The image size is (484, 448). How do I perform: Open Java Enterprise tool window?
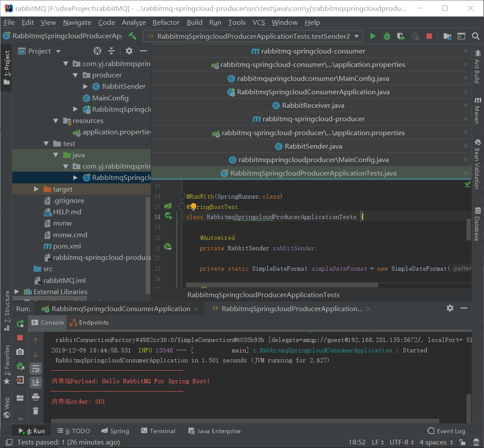click(x=214, y=431)
